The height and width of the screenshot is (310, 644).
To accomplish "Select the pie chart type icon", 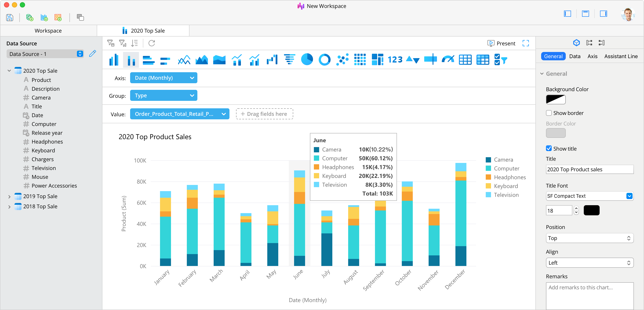I will [x=307, y=60].
